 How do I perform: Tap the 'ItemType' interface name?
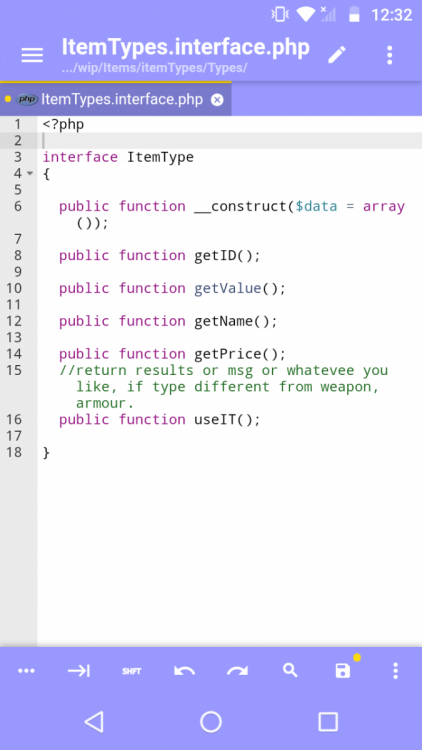coord(160,157)
